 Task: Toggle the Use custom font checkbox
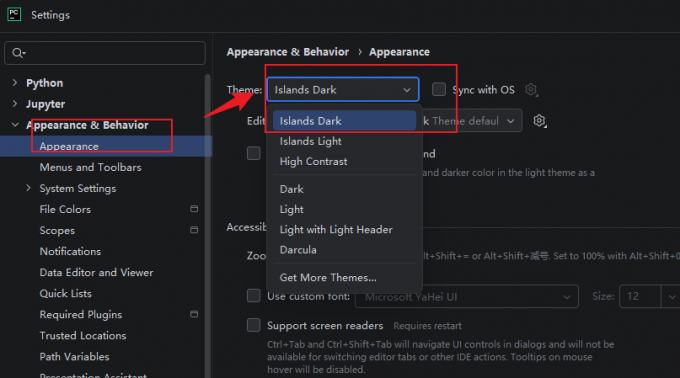[254, 296]
